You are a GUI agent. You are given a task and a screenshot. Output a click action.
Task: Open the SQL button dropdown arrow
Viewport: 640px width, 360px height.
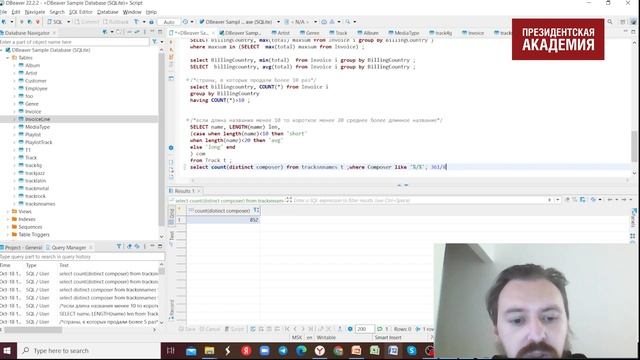pos(68,22)
